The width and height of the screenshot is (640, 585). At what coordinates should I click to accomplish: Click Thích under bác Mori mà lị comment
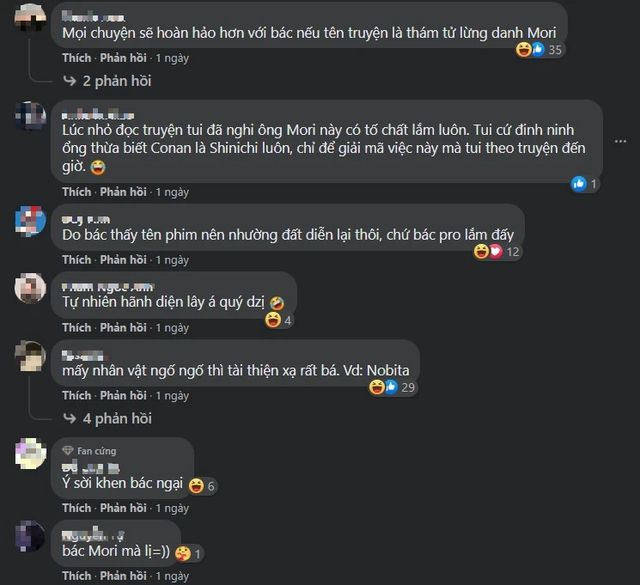[77, 576]
